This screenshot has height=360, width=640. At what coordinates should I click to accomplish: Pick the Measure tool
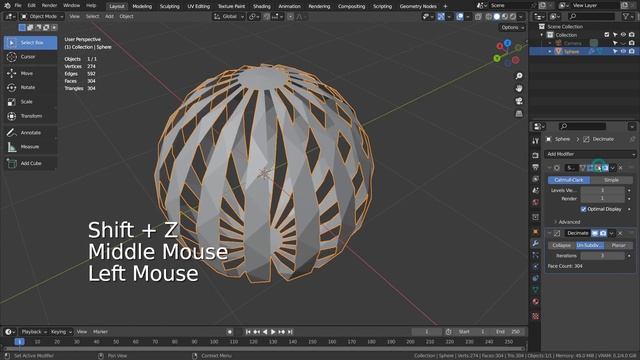31,147
